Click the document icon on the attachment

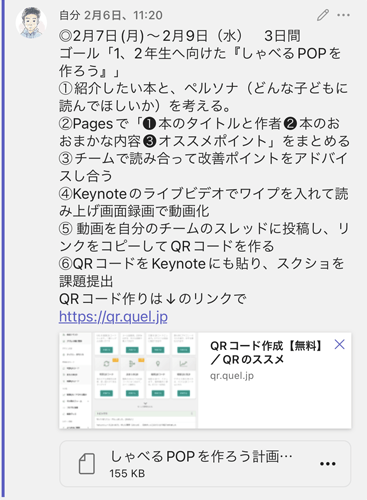pyautogui.click(x=87, y=464)
